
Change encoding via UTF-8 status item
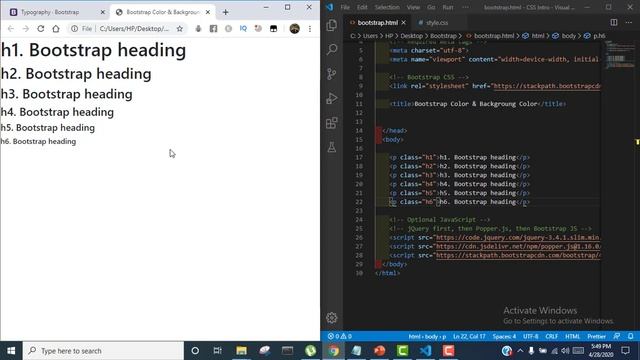pos(531,336)
